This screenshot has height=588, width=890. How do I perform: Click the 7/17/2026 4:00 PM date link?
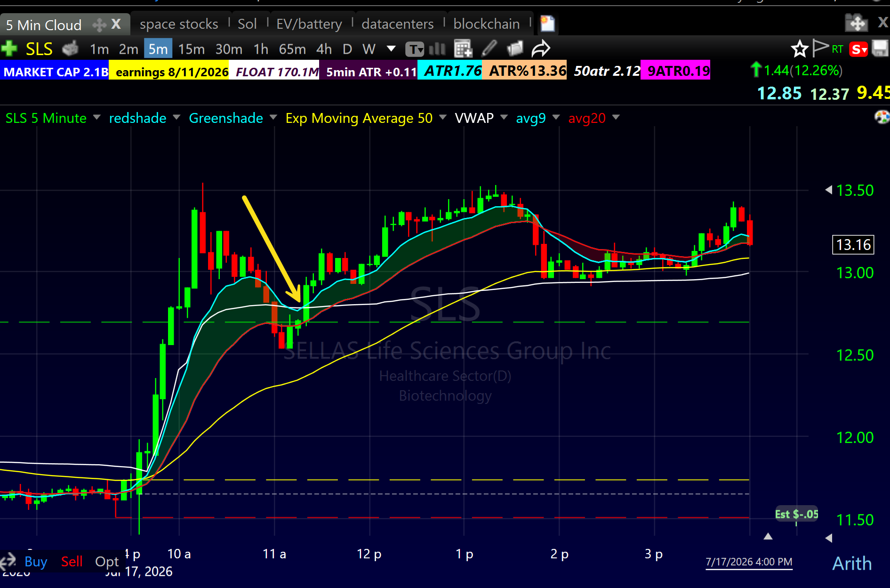click(749, 562)
